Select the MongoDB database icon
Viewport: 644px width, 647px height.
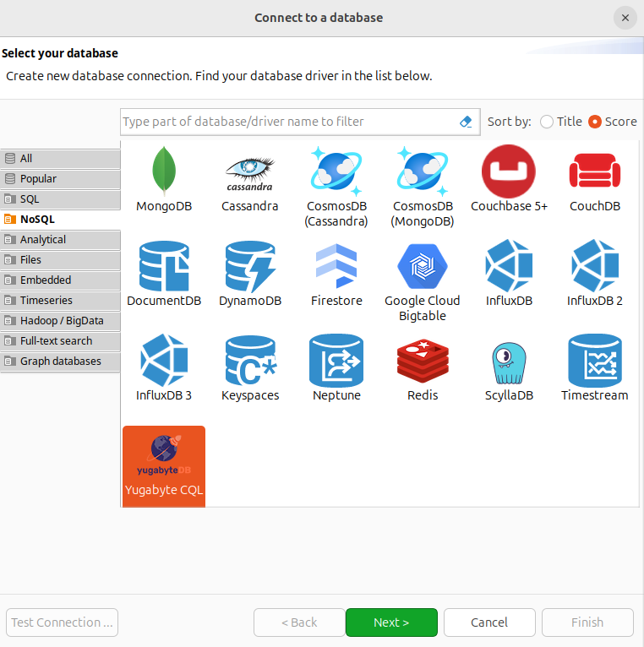click(x=163, y=171)
